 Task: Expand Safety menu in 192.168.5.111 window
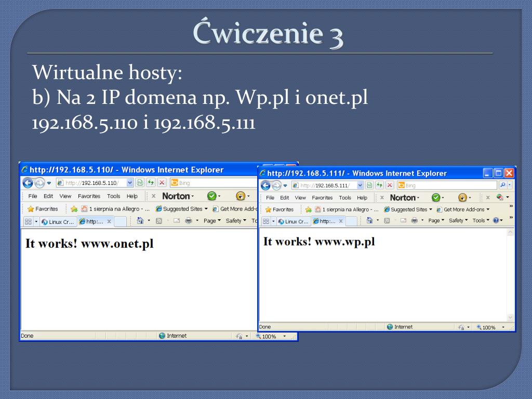[x=458, y=220]
